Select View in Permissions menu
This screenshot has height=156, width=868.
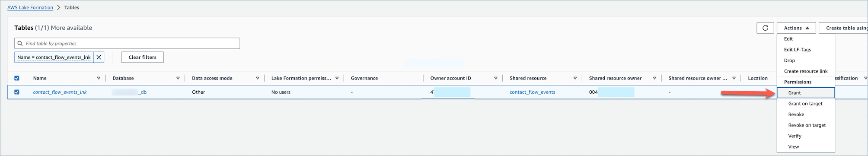click(x=806, y=147)
